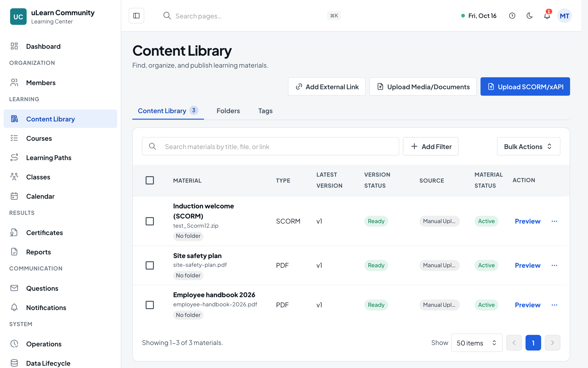Click Upload Media/Documents button

pos(423,87)
